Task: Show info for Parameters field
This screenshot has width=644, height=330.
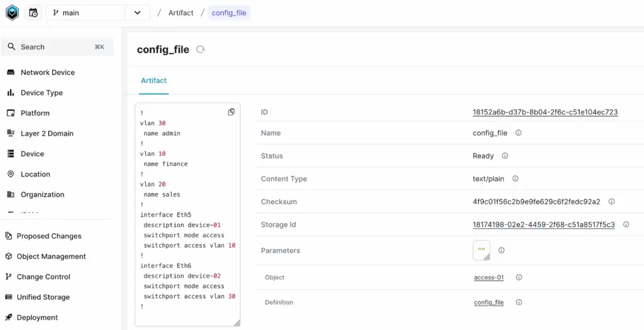Action: pos(501,250)
